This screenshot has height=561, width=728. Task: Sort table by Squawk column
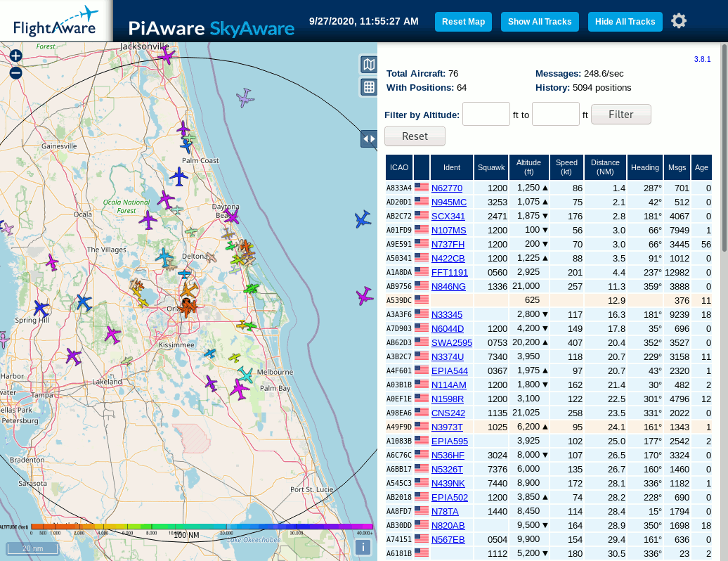point(490,167)
